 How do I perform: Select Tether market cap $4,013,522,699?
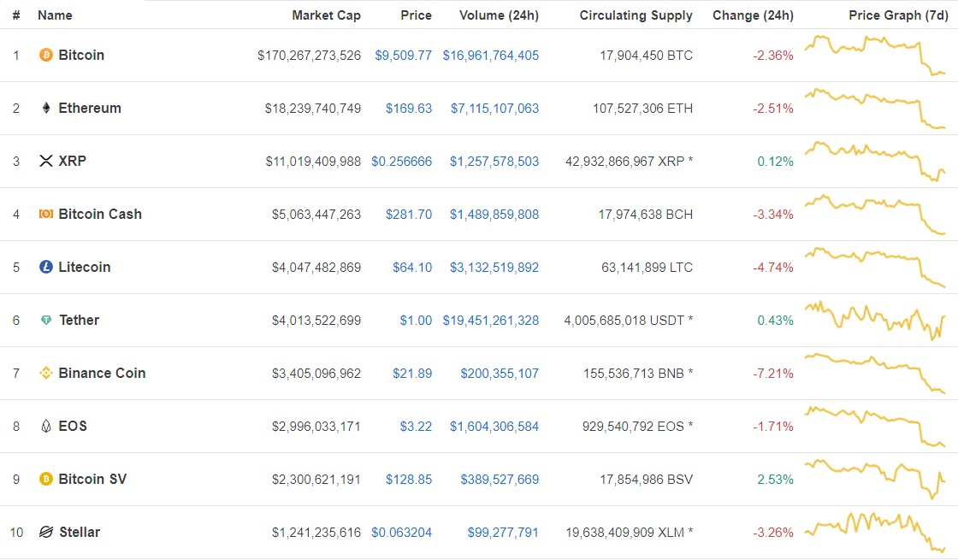(316, 321)
